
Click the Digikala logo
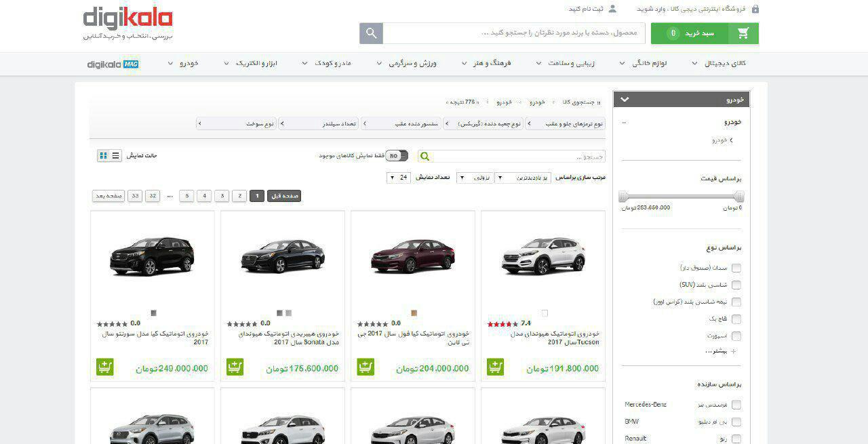(x=127, y=24)
